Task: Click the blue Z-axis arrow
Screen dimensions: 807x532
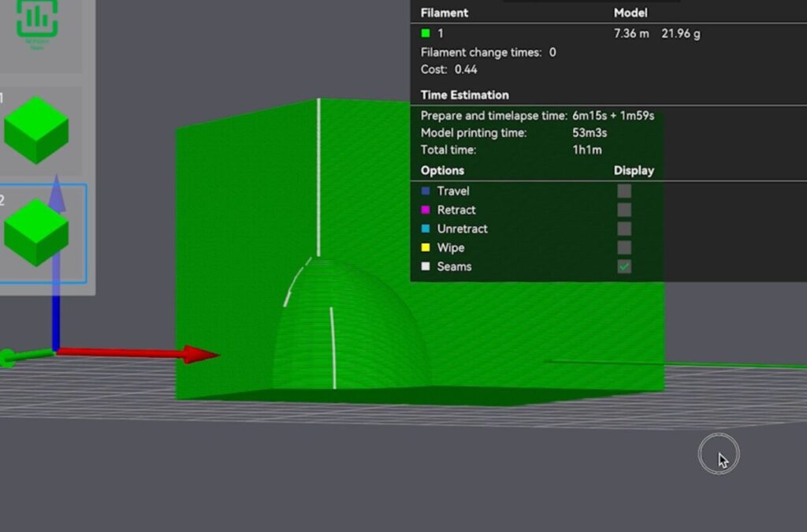Action: point(56,197)
